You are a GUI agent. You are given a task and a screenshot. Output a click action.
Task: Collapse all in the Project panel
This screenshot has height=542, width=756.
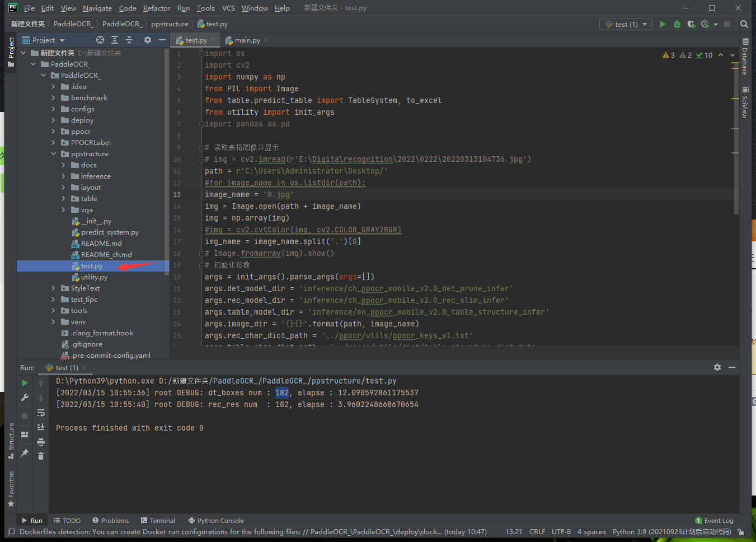click(x=129, y=40)
